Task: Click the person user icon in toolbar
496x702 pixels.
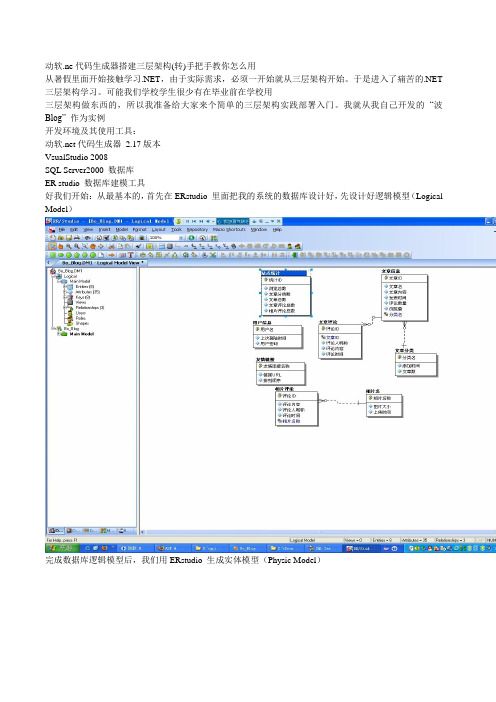Action: point(290,246)
